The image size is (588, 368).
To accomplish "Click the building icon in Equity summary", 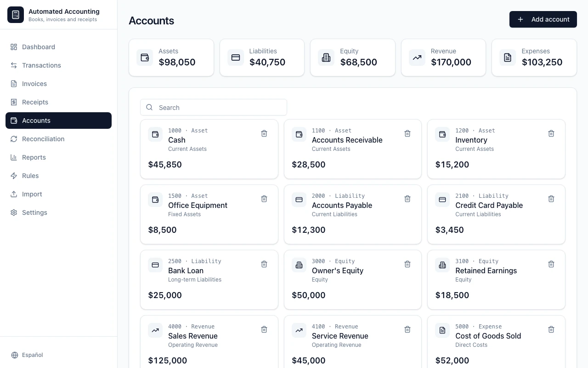I will (326, 57).
